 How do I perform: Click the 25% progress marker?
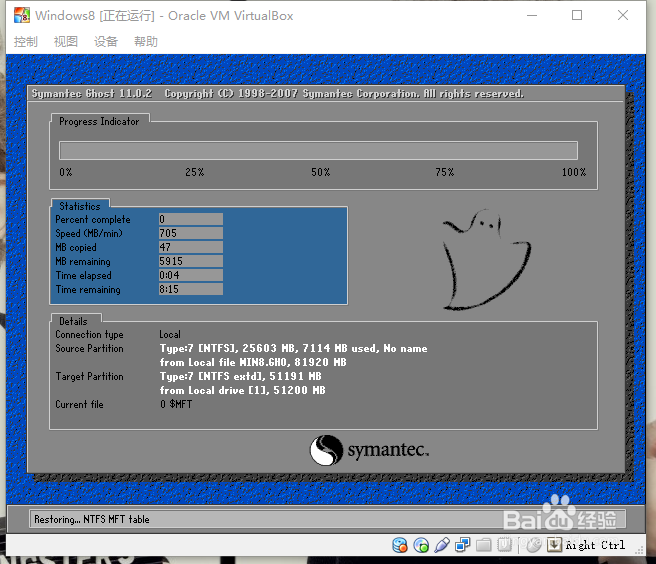(x=195, y=172)
